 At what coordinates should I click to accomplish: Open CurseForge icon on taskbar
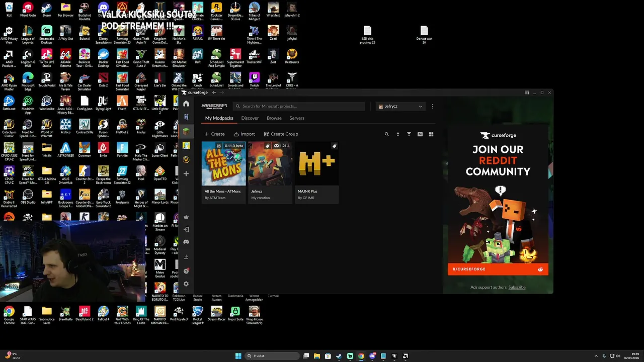[394, 356]
